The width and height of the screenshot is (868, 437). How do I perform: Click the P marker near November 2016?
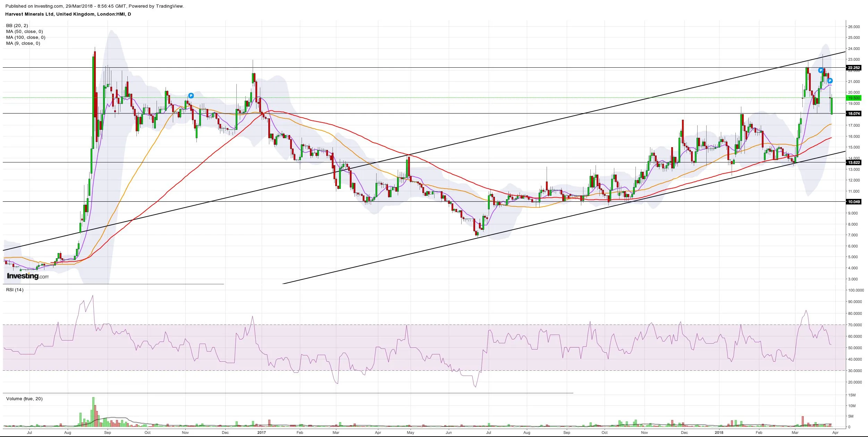click(191, 95)
